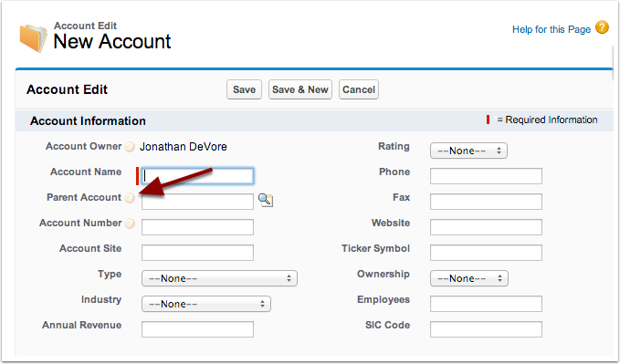Click the Account Number input
Image resolution: width=620 pixels, height=364 pixels.
[x=197, y=227]
